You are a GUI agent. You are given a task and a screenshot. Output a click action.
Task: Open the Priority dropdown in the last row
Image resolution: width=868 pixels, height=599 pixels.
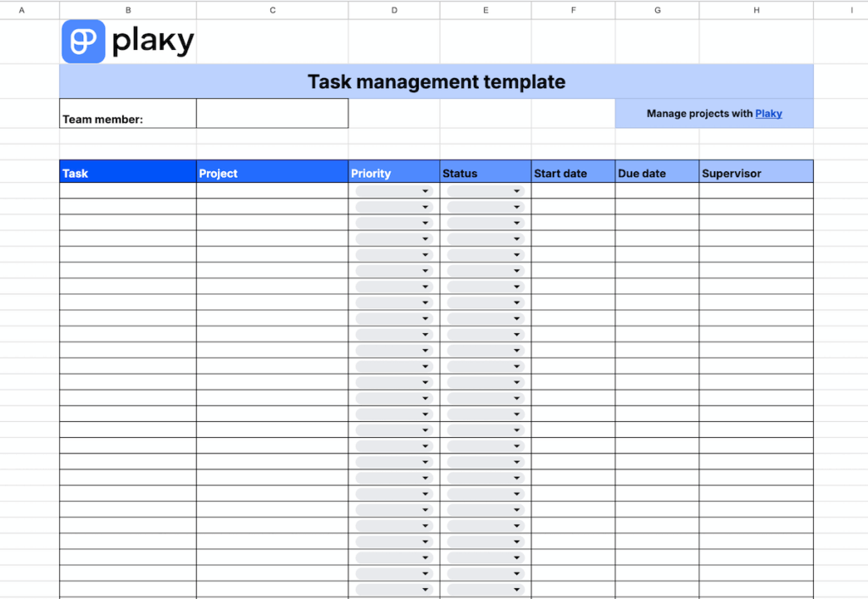coord(424,589)
